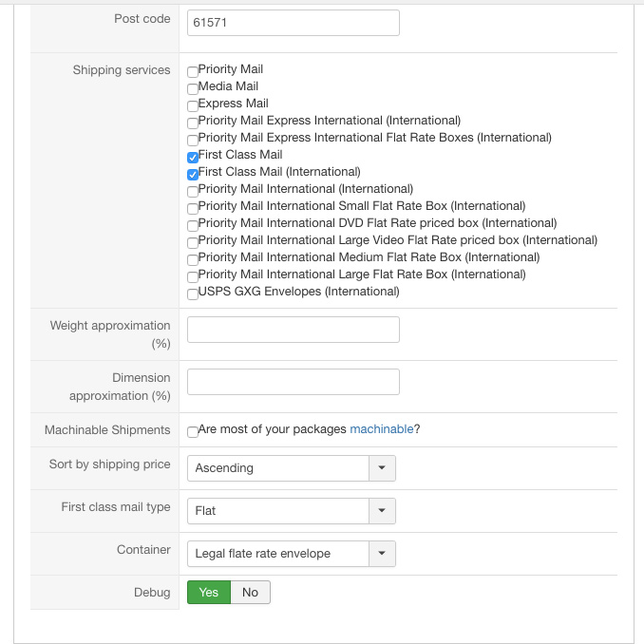
Task: Focus the Weight approximation field
Action: (293, 330)
